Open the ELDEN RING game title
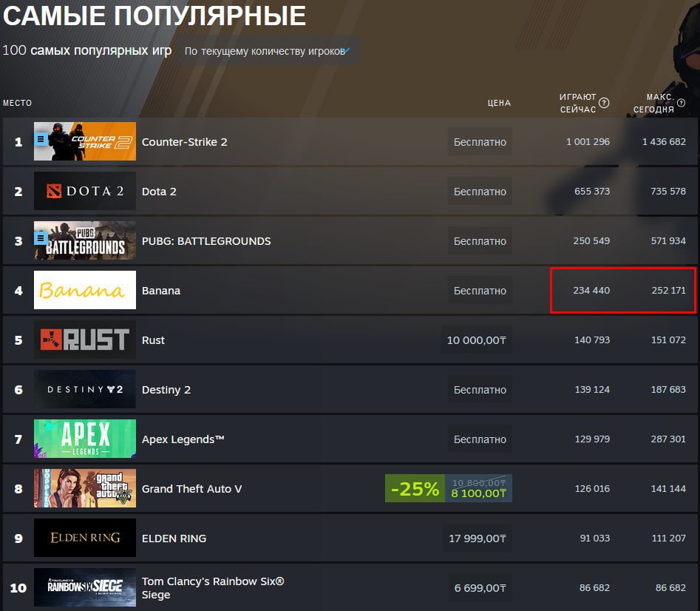This screenshot has width=700, height=611. coord(174,539)
